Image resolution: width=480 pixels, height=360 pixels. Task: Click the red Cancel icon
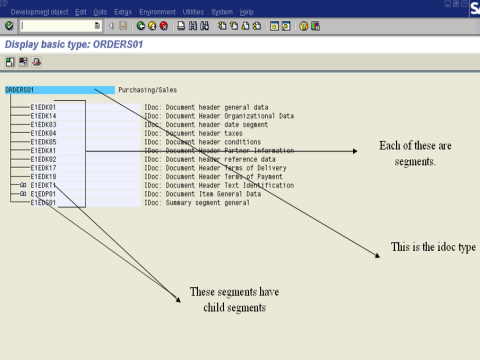pos(164,26)
